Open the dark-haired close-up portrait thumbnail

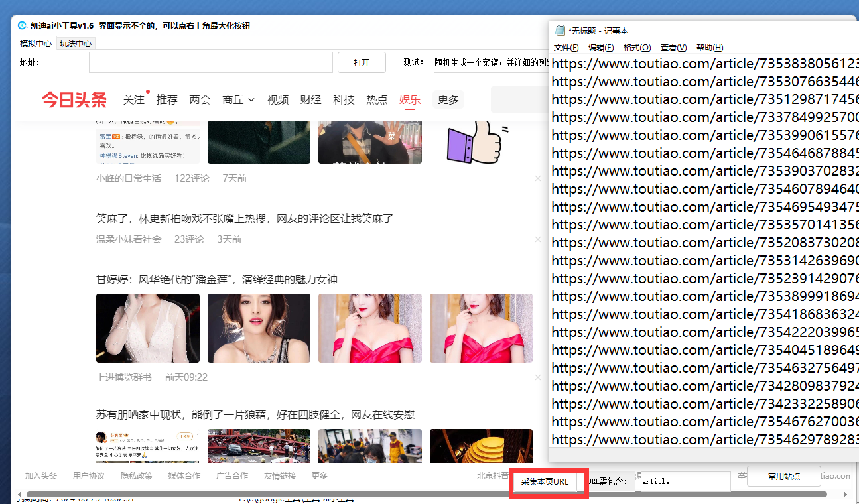click(x=259, y=328)
